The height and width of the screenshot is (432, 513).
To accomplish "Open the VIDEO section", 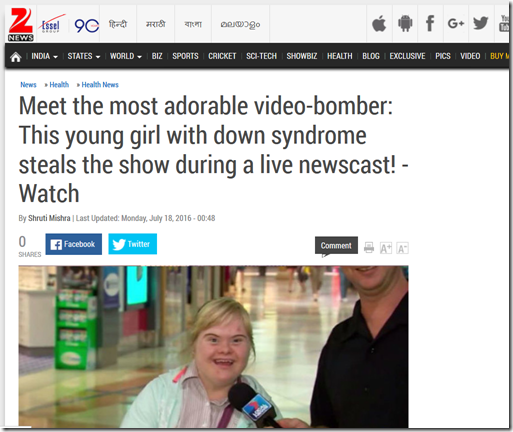I will tap(470, 56).
